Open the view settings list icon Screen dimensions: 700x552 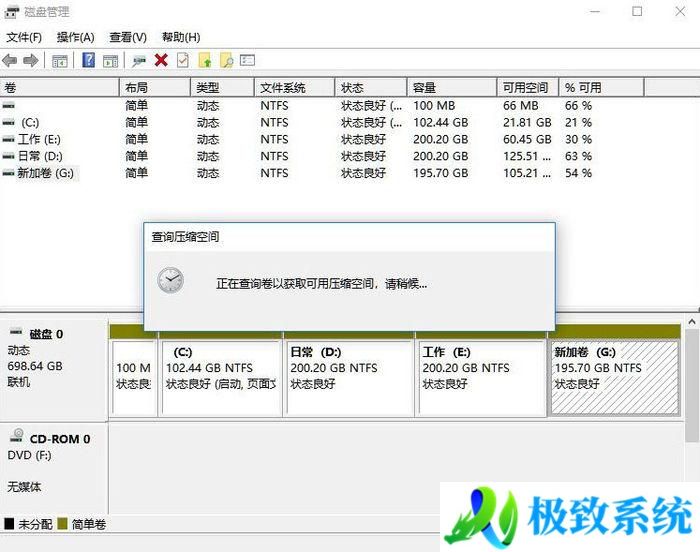click(x=247, y=60)
